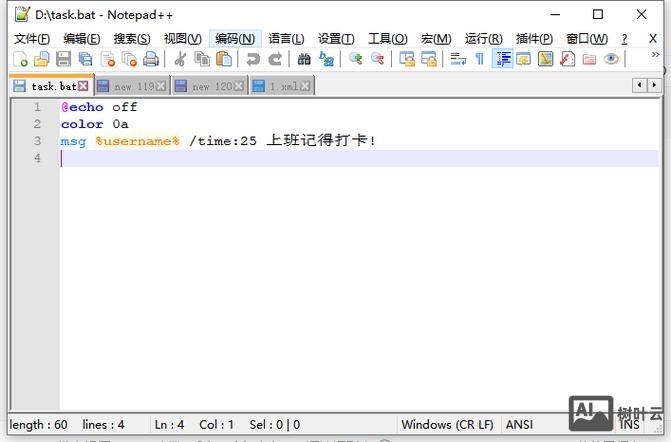Close current document toolbar icon
The width and height of the screenshot is (671, 442).
[x=108, y=59]
